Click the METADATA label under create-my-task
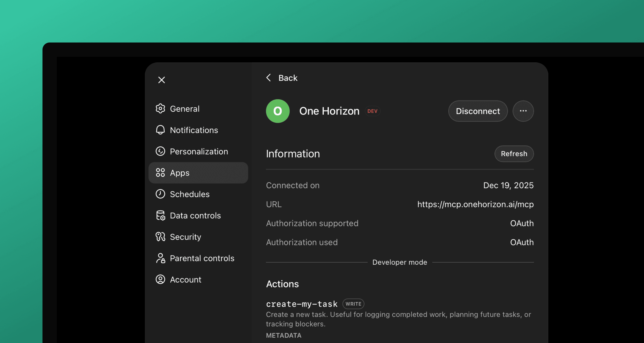Screen dimensions: 644x343 284,335
